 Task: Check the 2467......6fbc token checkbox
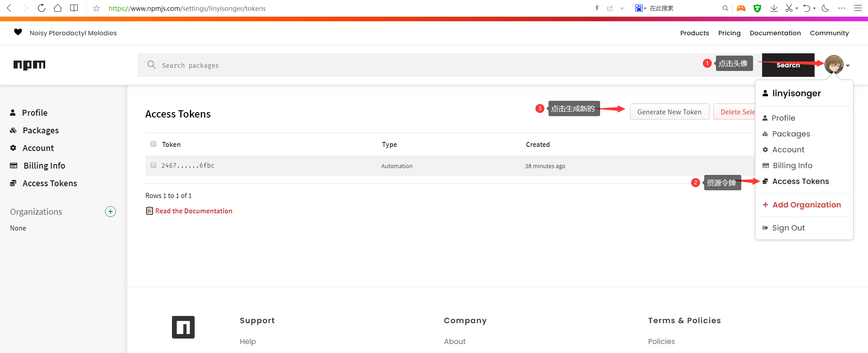(x=153, y=165)
